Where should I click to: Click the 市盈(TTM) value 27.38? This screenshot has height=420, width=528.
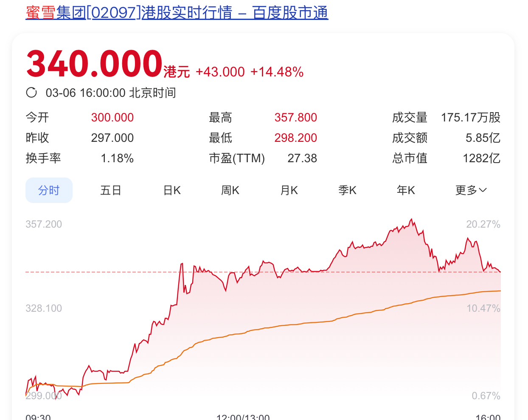click(x=302, y=158)
